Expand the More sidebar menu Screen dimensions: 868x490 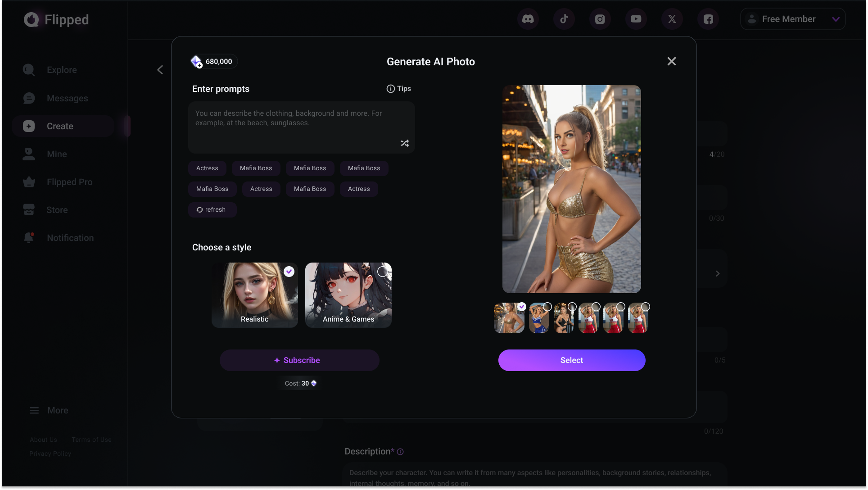click(x=49, y=410)
